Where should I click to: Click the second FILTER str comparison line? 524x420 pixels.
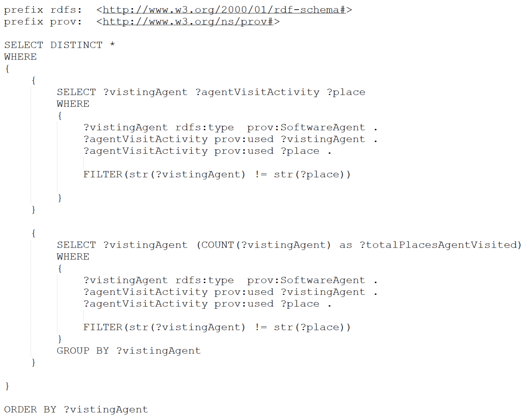coord(217,328)
